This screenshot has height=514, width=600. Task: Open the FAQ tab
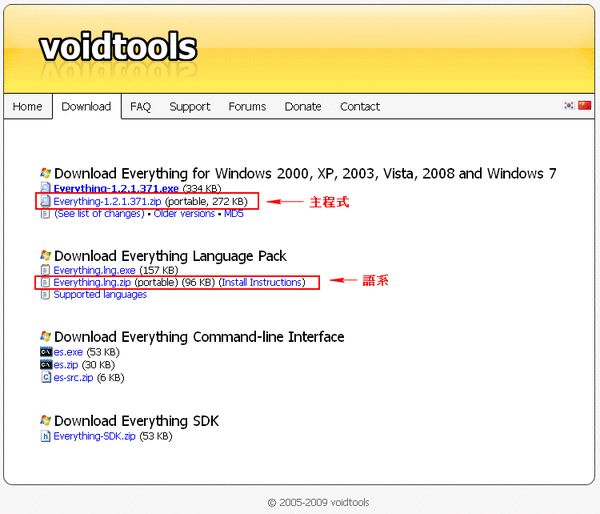pos(140,106)
